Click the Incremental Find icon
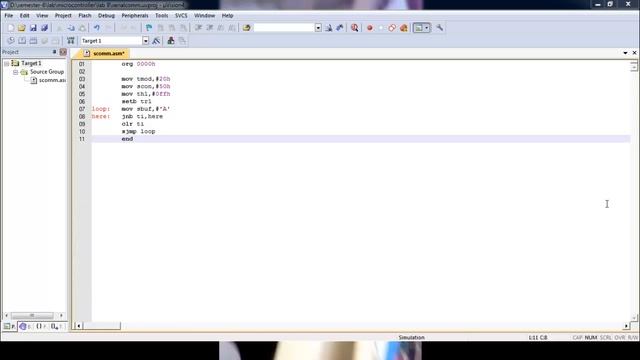The image size is (640, 360). [x=340, y=28]
